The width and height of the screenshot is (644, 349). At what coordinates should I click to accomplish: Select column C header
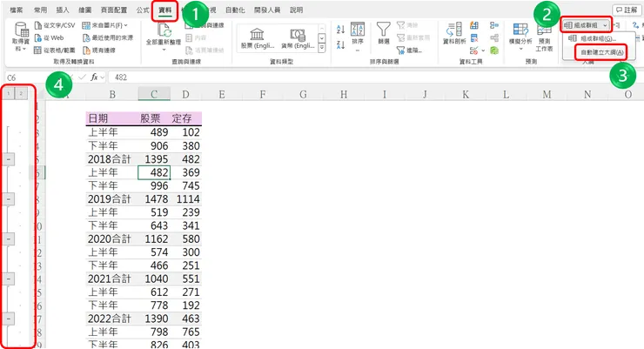(154, 95)
